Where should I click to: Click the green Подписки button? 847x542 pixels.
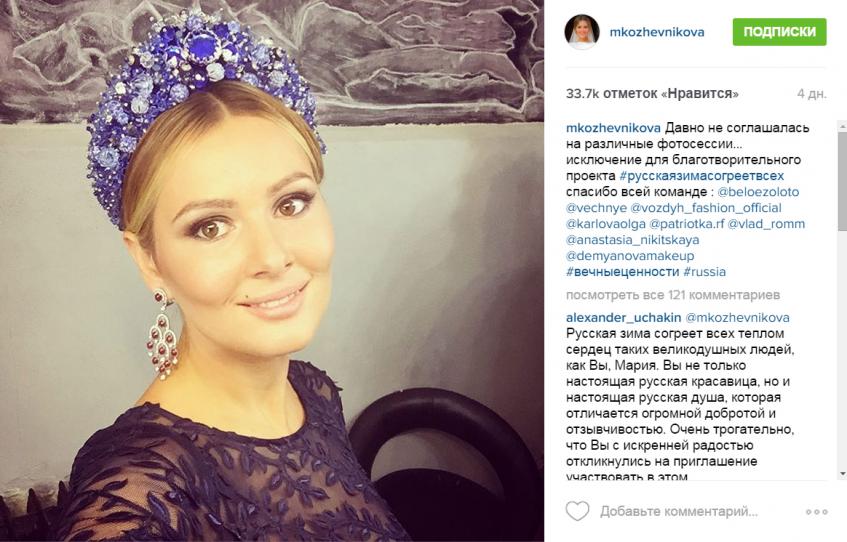pos(779,32)
